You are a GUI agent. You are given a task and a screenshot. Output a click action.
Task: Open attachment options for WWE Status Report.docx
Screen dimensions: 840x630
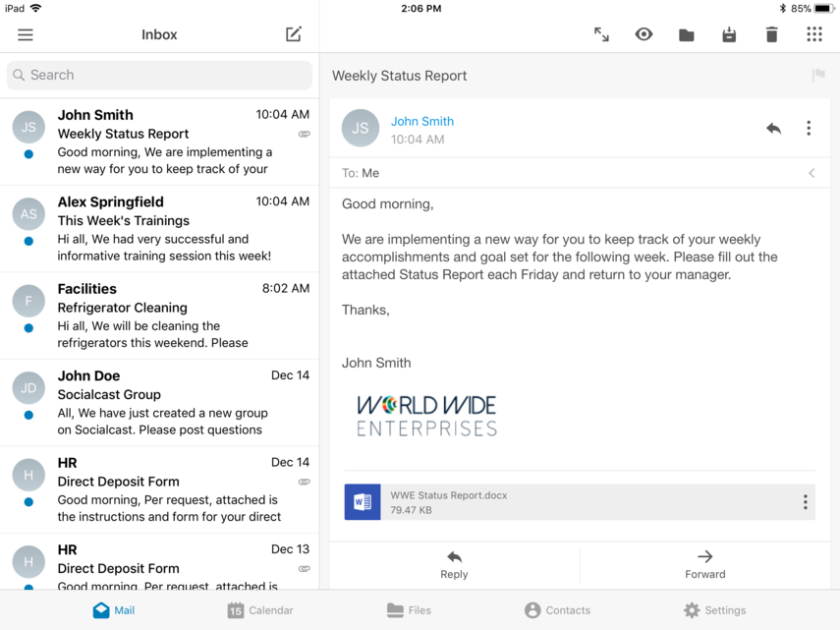(x=805, y=502)
